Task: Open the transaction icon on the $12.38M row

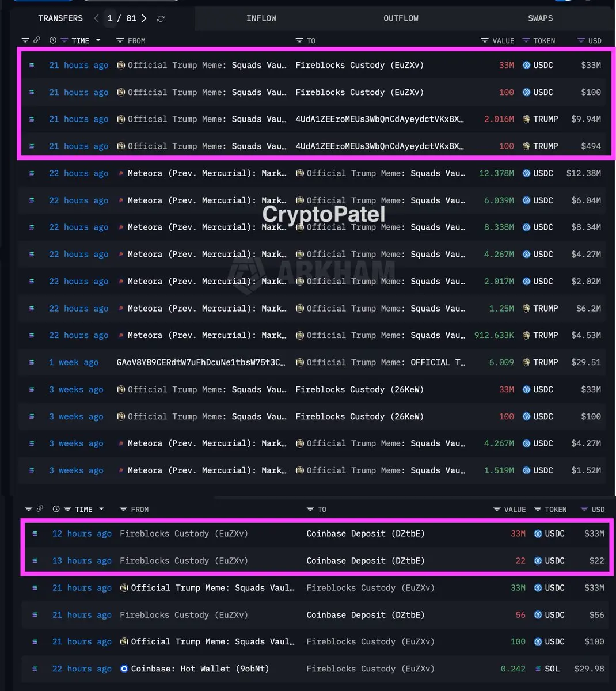Action: [x=32, y=173]
